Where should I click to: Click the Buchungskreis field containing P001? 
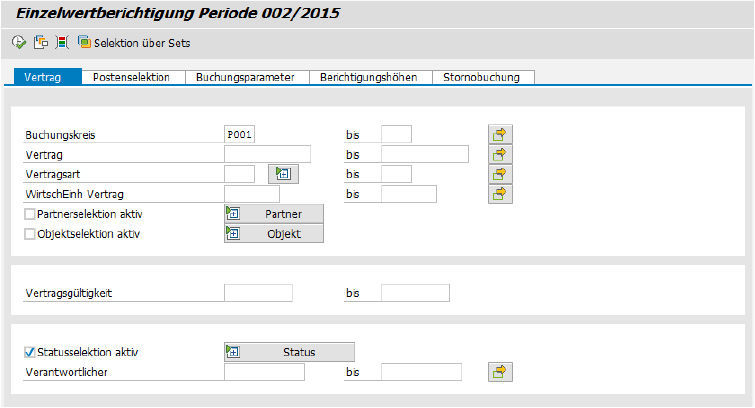(240, 134)
